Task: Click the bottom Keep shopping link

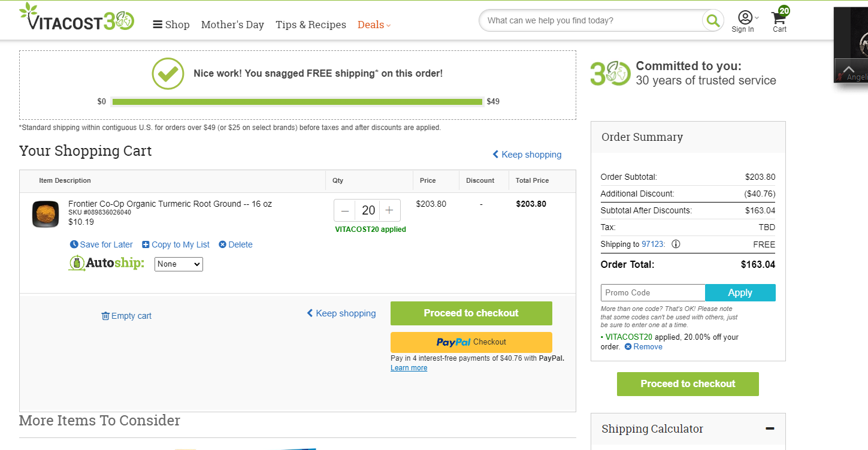Action: point(341,313)
